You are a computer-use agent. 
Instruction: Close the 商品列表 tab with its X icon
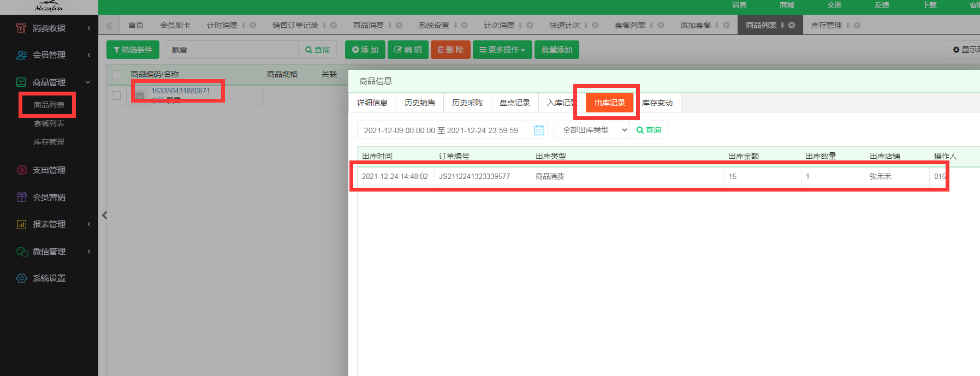click(x=792, y=25)
